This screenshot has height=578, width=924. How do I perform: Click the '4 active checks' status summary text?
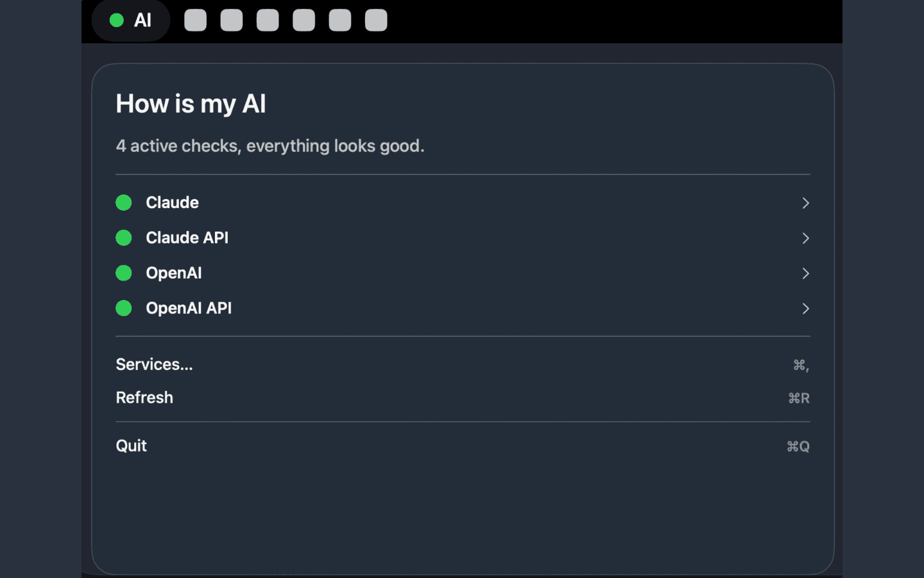[269, 146]
